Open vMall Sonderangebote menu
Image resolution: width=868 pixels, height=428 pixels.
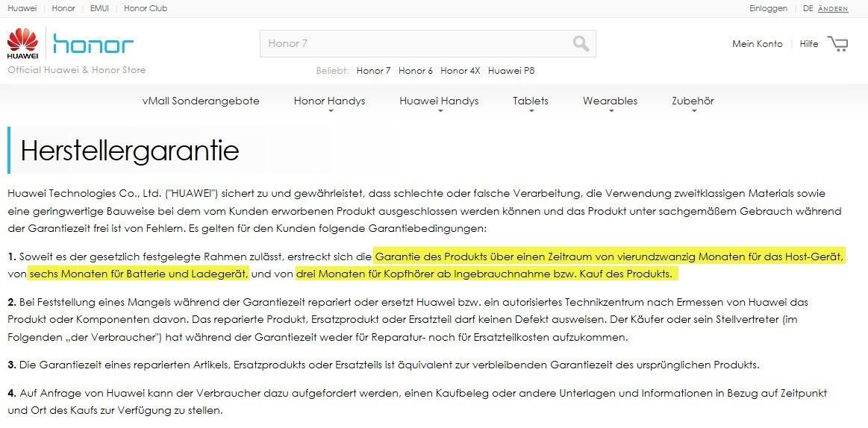(201, 101)
